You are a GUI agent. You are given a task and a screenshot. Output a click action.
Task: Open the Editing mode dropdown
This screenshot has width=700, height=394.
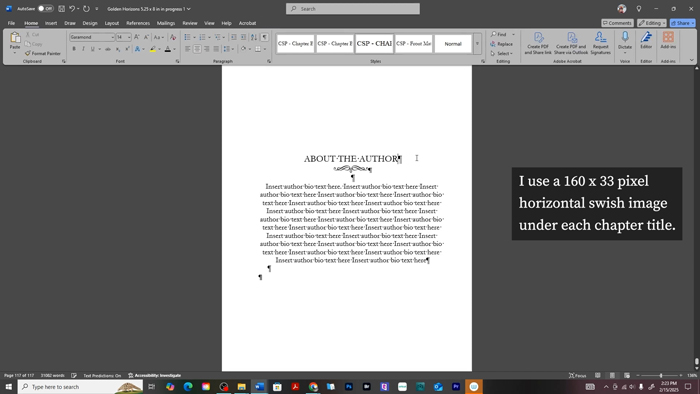click(x=652, y=23)
